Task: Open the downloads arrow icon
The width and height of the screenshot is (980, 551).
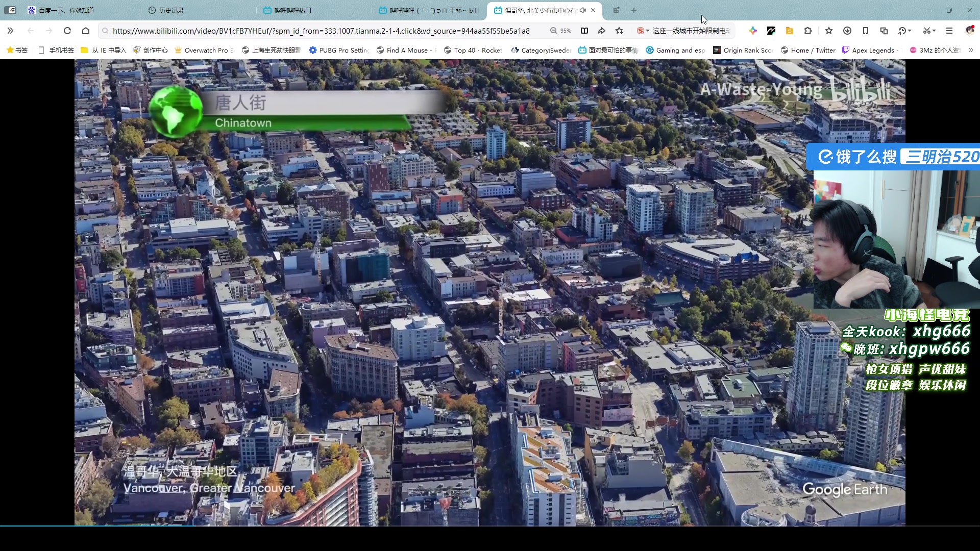Action: tap(847, 31)
